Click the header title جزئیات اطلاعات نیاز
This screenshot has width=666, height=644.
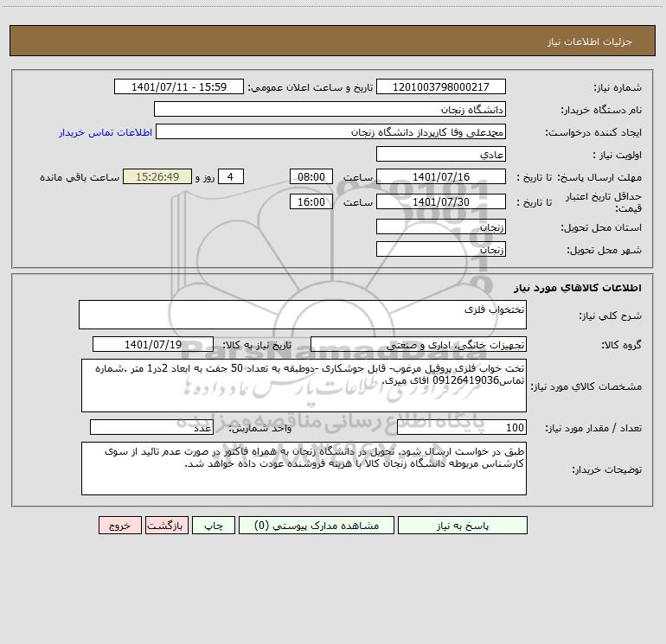pyautogui.click(x=590, y=41)
